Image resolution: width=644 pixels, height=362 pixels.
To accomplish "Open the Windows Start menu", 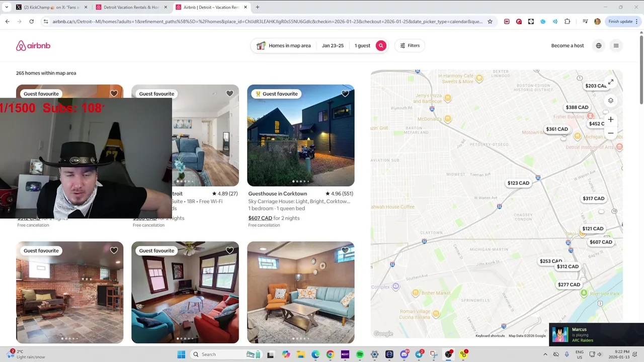I will [x=181, y=354].
